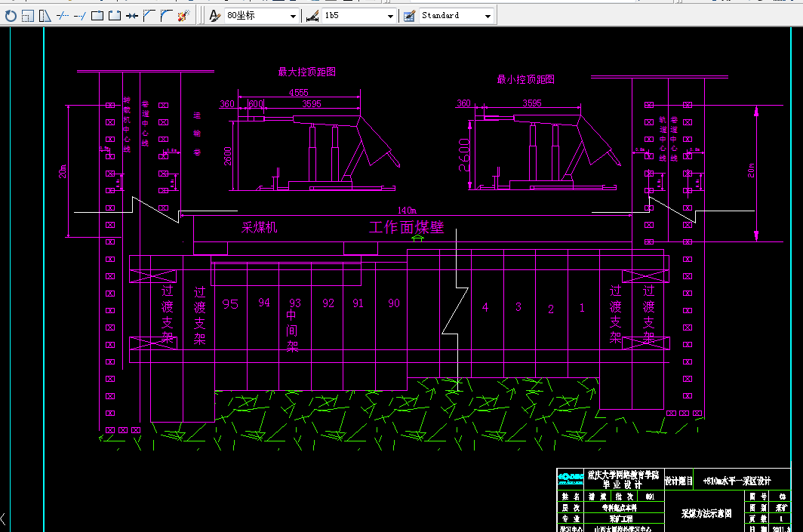The image size is (803, 532).
Task: Select the Chamfer tool
Action: pyautogui.click(x=149, y=16)
